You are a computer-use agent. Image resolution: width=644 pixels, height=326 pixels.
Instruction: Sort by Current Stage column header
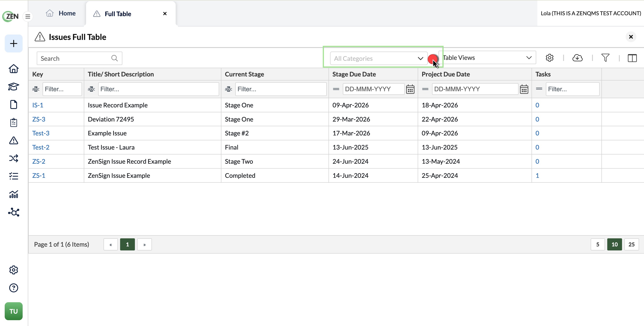click(244, 74)
